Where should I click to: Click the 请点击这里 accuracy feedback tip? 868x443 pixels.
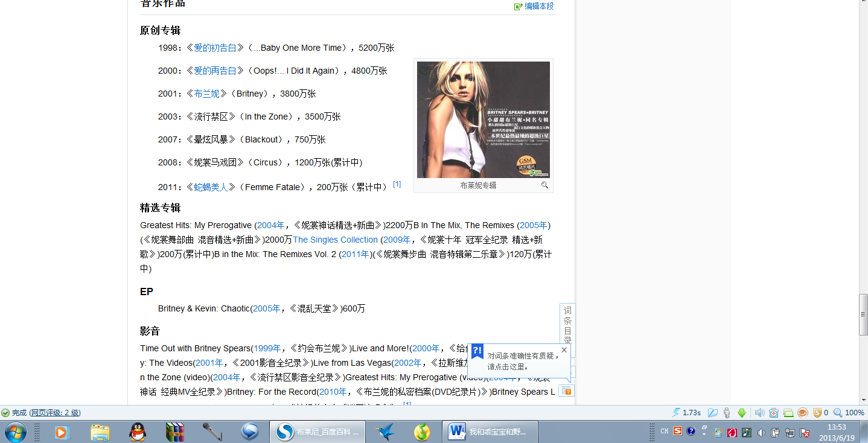(x=508, y=366)
